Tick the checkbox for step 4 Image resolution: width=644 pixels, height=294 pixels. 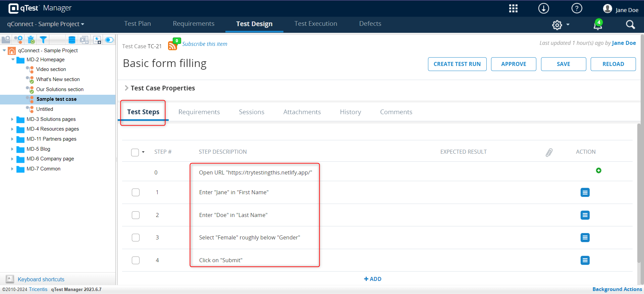pos(136,260)
